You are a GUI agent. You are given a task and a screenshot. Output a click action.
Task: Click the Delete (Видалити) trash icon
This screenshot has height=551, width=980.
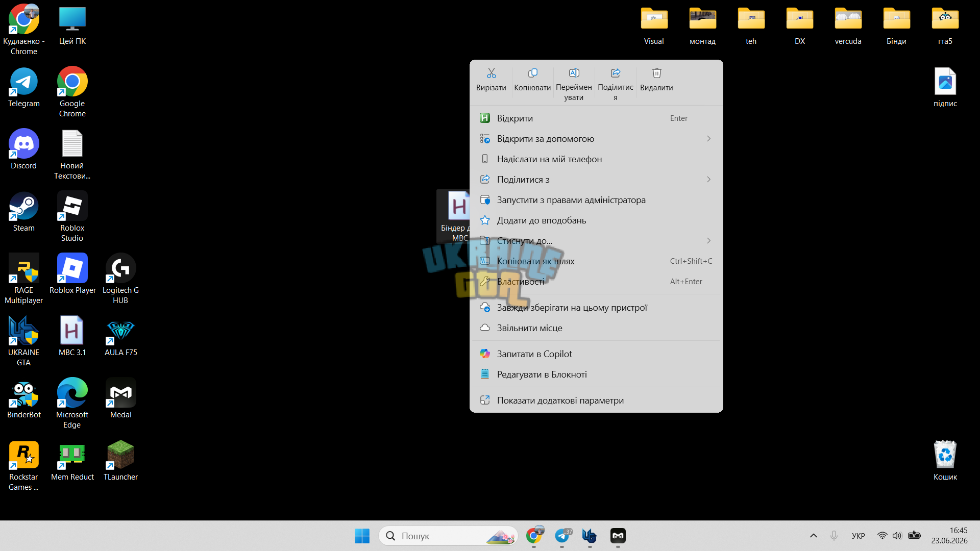656,73
